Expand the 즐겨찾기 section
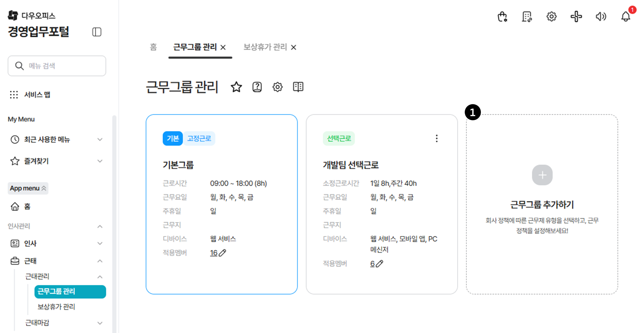The height and width of the screenshot is (333, 644). pyautogui.click(x=100, y=161)
